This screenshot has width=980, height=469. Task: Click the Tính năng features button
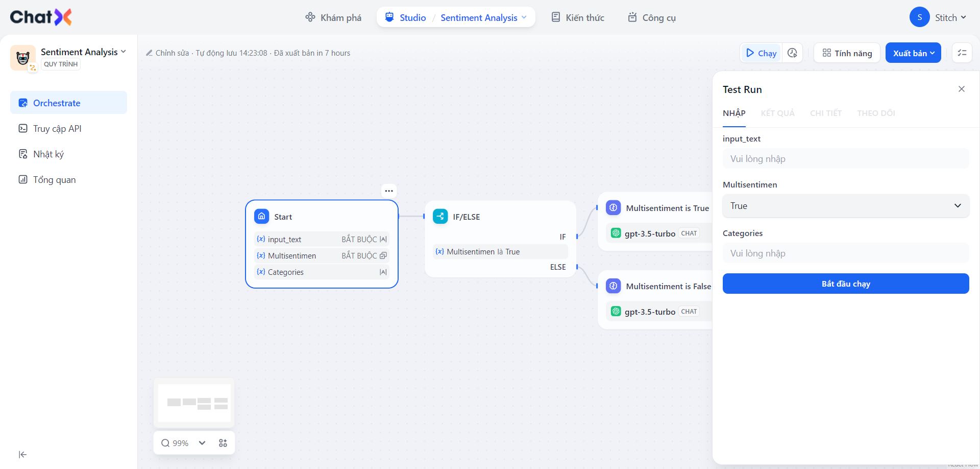(847, 53)
